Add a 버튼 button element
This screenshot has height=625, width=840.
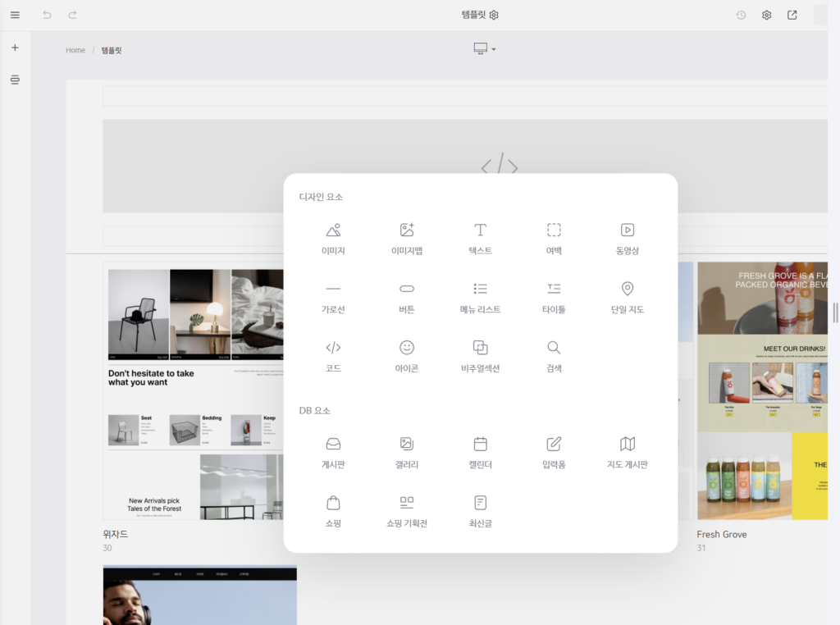coord(407,298)
